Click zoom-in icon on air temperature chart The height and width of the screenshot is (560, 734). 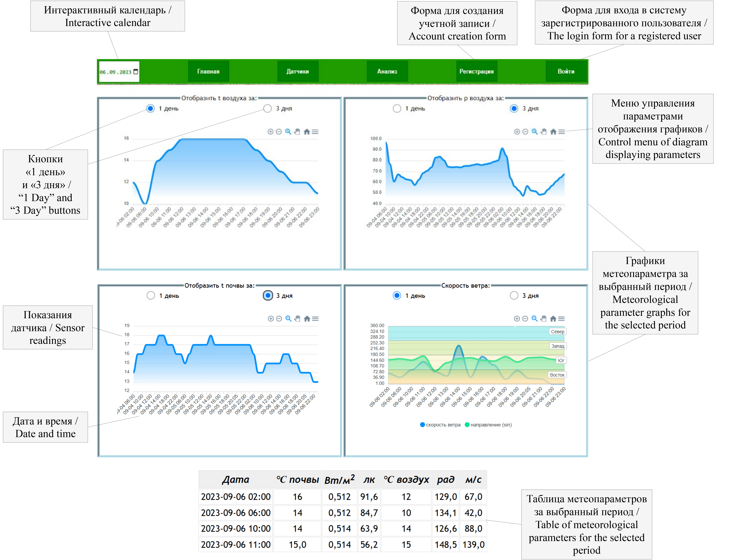270,132
